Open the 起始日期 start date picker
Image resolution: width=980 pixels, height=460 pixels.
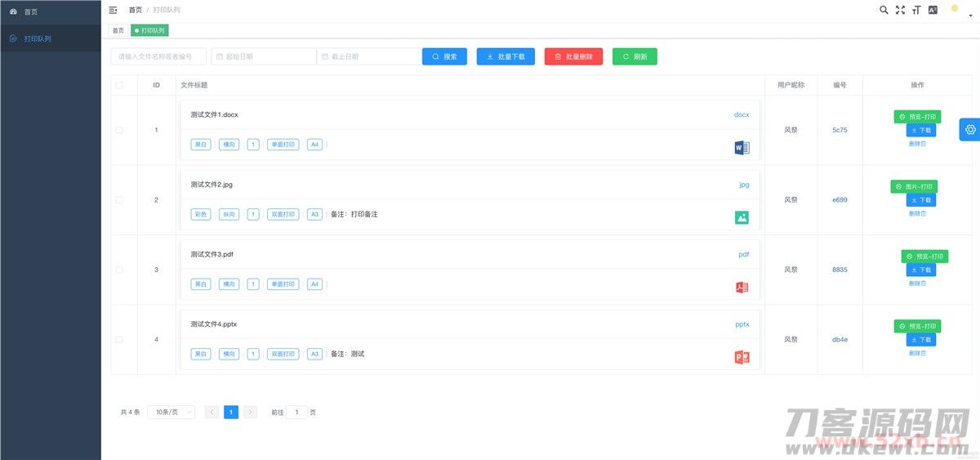pos(263,56)
